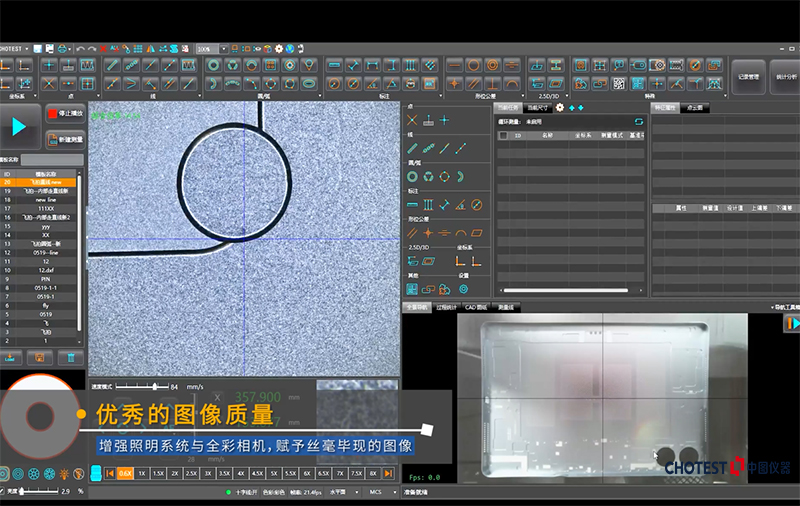Select the concentricity tolerance icon in the ribbon
The height and width of the screenshot is (506, 800).
point(492,65)
